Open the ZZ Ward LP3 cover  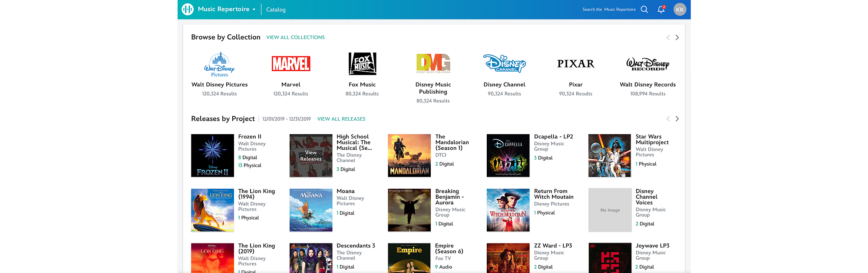(x=508, y=258)
